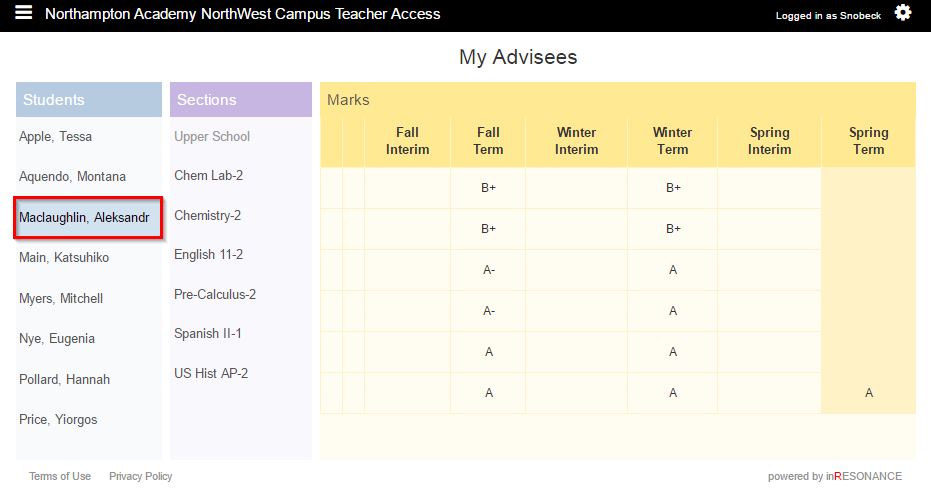Screen dimensions: 931x490
Task: Open the English 11-2 section
Action: tap(209, 255)
